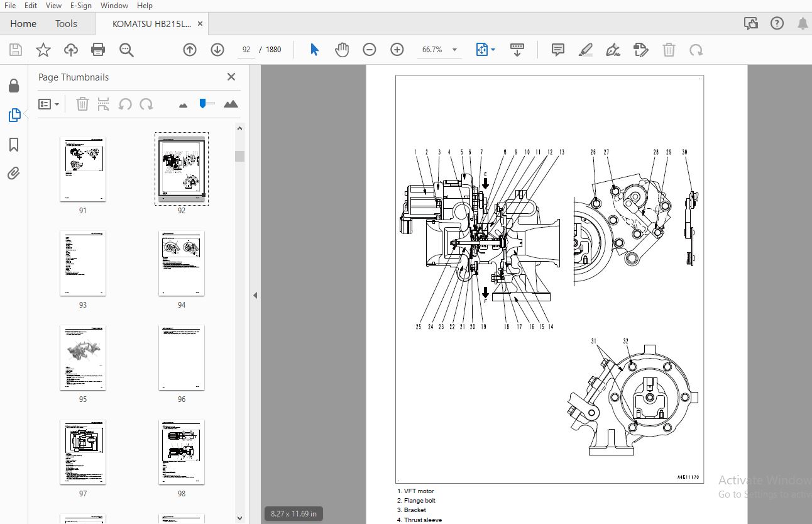812x524 pixels.
Task: Switch to the Tools tab
Action: (x=66, y=24)
